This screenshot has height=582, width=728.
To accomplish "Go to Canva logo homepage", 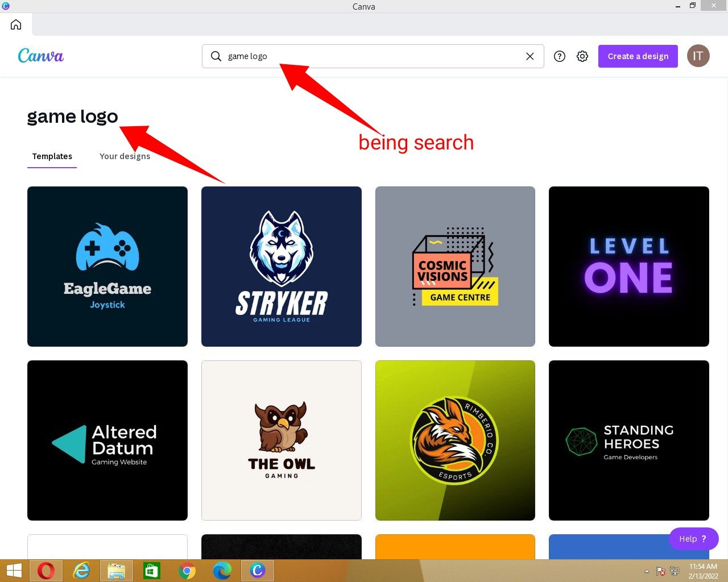I will (41, 56).
